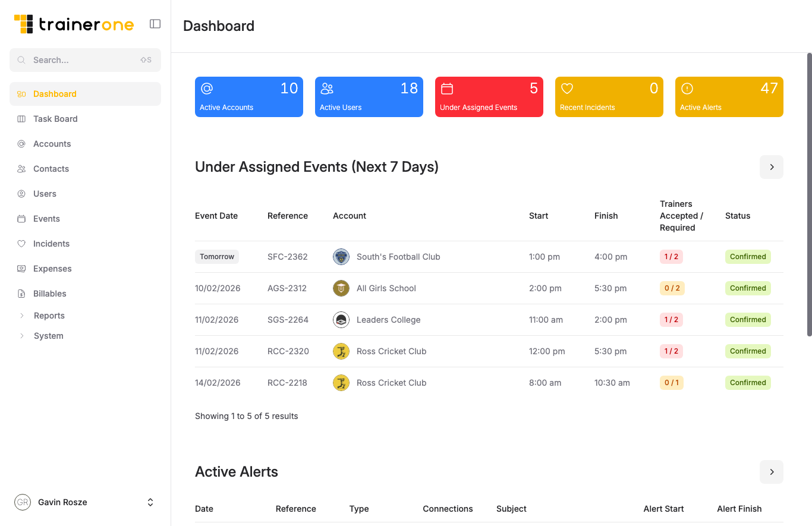
Task: Click the search magnifier icon
Action: (x=21, y=59)
